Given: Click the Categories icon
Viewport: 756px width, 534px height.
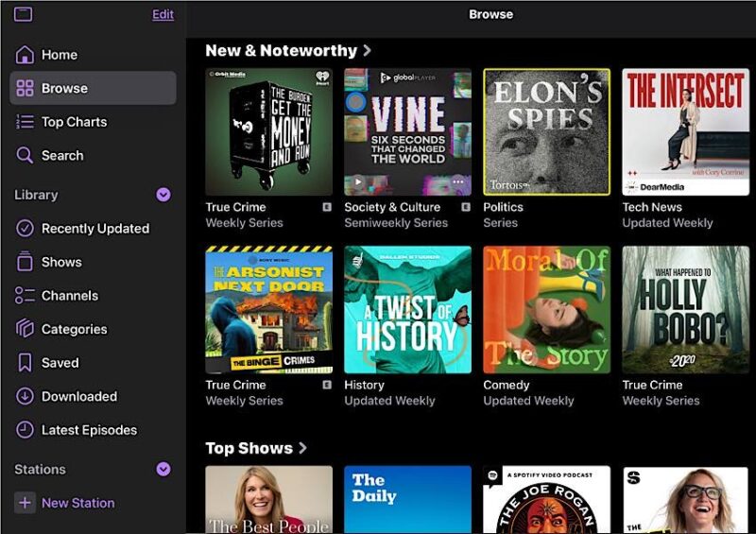Looking at the screenshot, I should (x=25, y=329).
